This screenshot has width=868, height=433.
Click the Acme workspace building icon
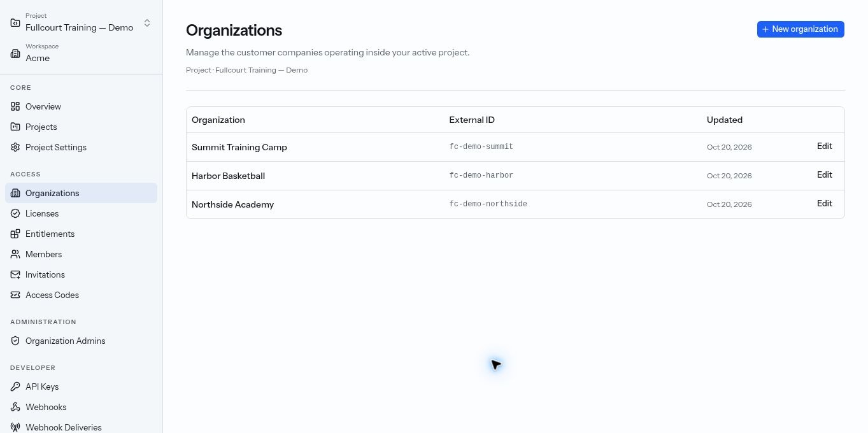pyautogui.click(x=15, y=53)
